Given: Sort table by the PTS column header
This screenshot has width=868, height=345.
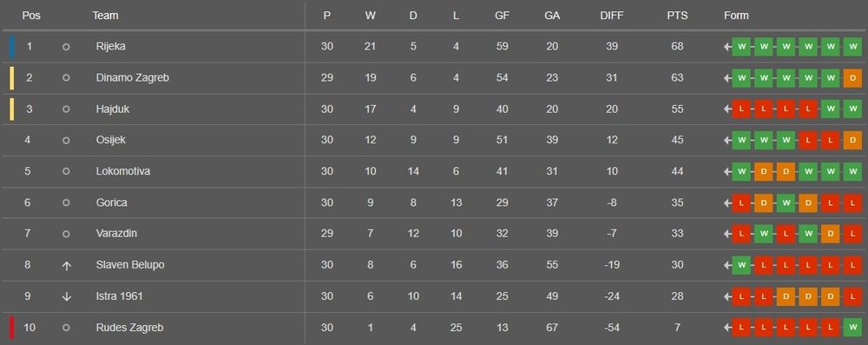Looking at the screenshot, I should (x=677, y=16).
